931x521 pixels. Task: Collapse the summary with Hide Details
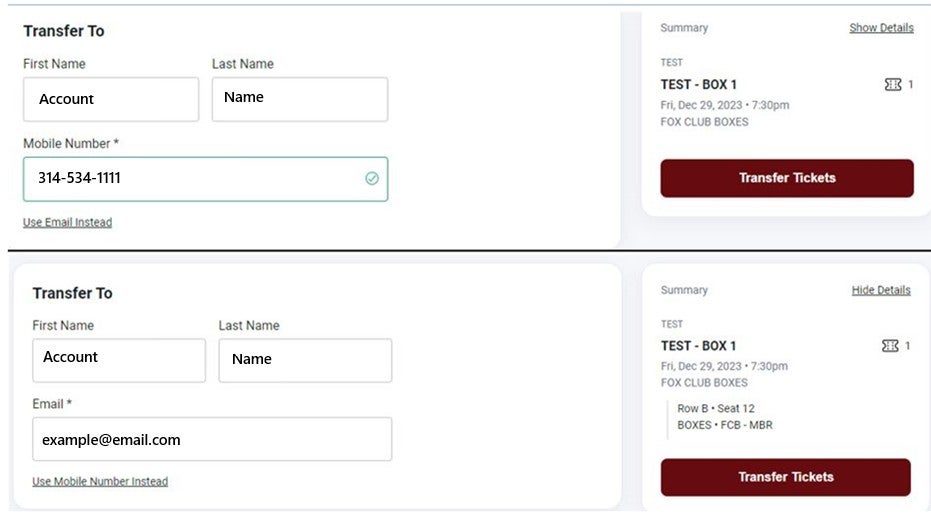[x=881, y=290]
